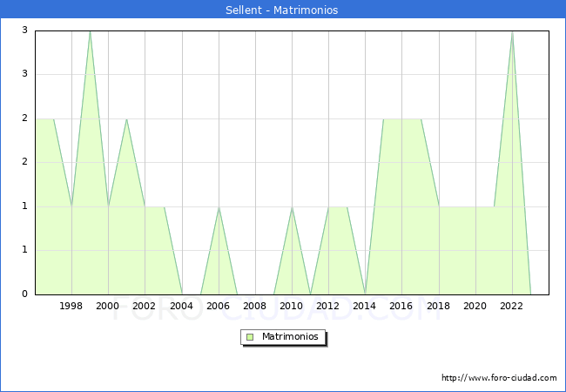Screen dimensions: 566x392
Task: Select the 2012 x-axis label
Action: 327,306
